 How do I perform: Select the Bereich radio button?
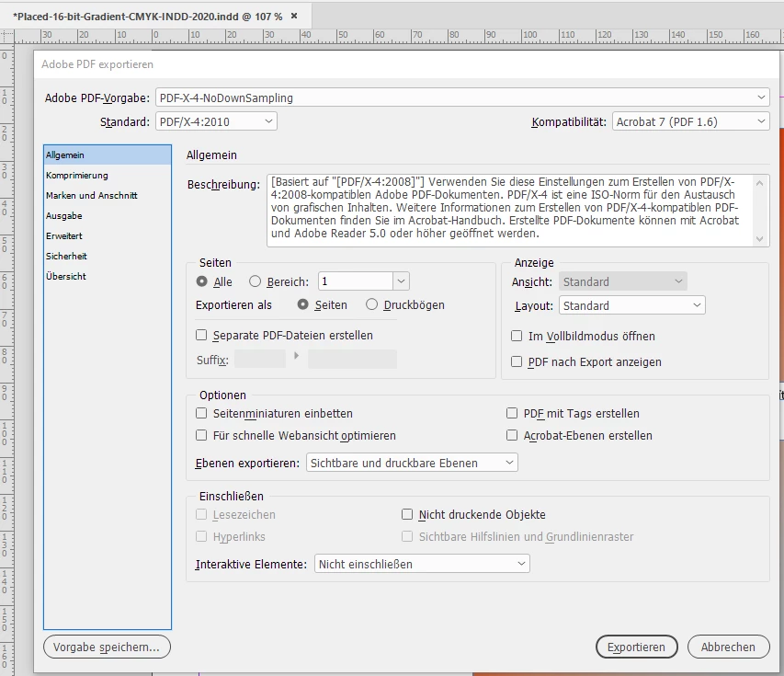pos(255,281)
